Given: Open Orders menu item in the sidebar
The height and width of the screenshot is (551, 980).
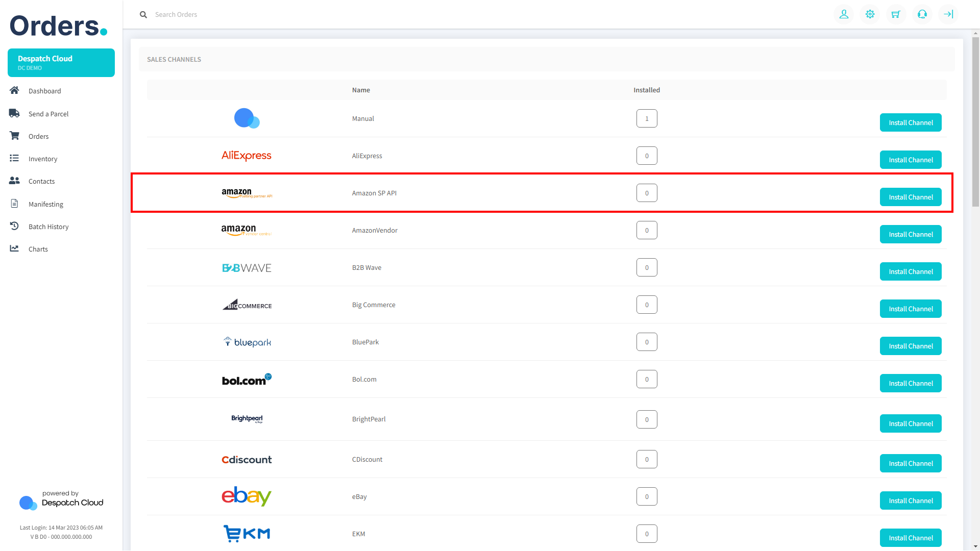Looking at the screenshot, I should [38, 136].
